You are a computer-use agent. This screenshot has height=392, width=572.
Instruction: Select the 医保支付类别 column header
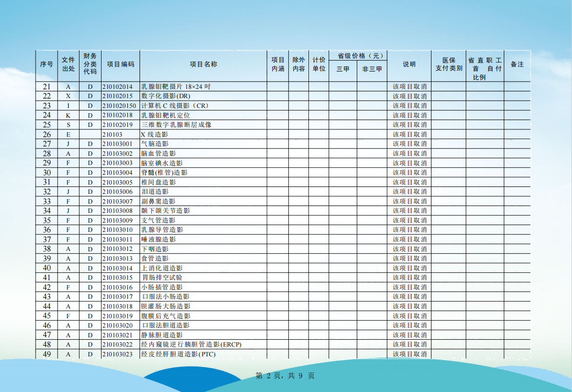(x=449, y=64)
